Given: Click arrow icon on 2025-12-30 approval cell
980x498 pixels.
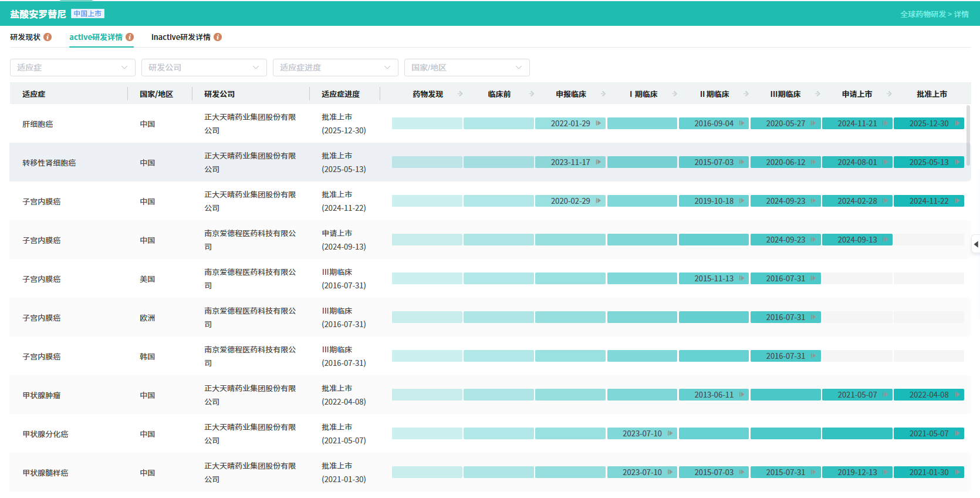Looking at the screenshot, I should pyautogui.click(x=957, y=123).
